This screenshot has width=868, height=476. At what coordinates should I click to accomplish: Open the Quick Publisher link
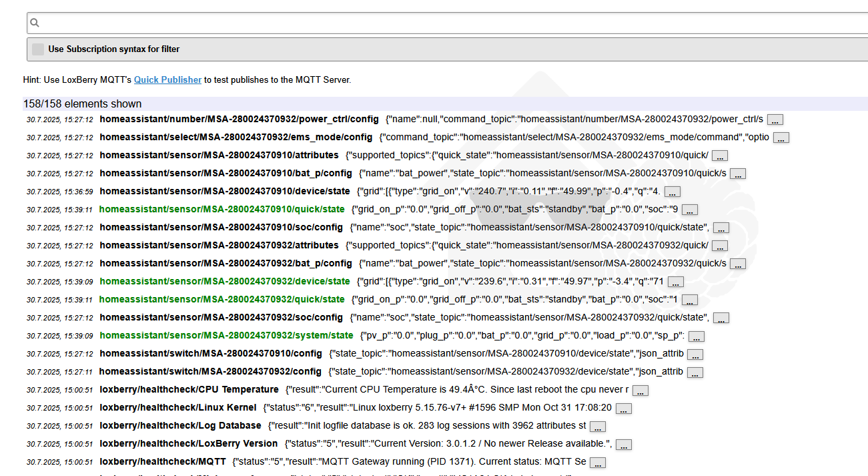pyautogui.click(x=167, y=79)
